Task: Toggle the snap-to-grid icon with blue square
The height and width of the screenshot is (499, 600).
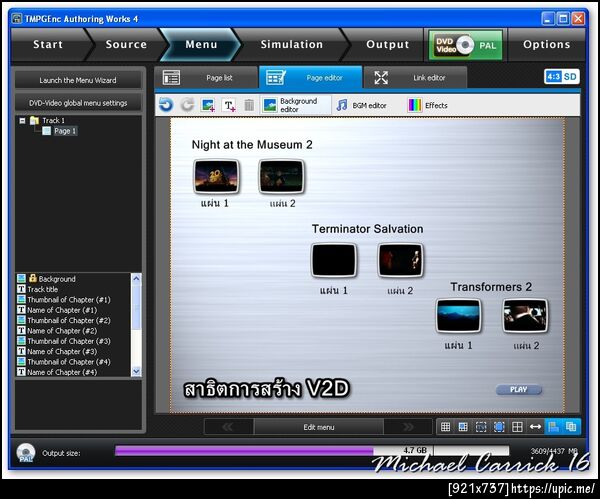Action: pyautogui.click(x=463, y=427)
